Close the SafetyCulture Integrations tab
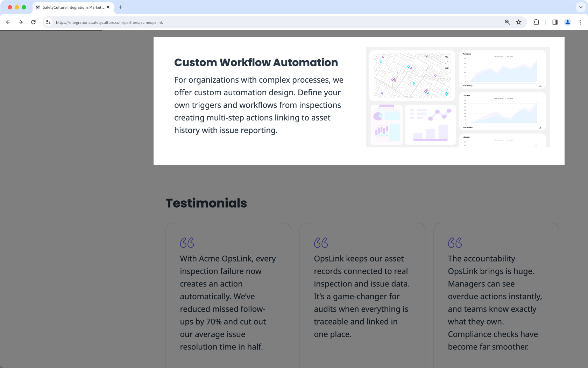 [108, 7]
